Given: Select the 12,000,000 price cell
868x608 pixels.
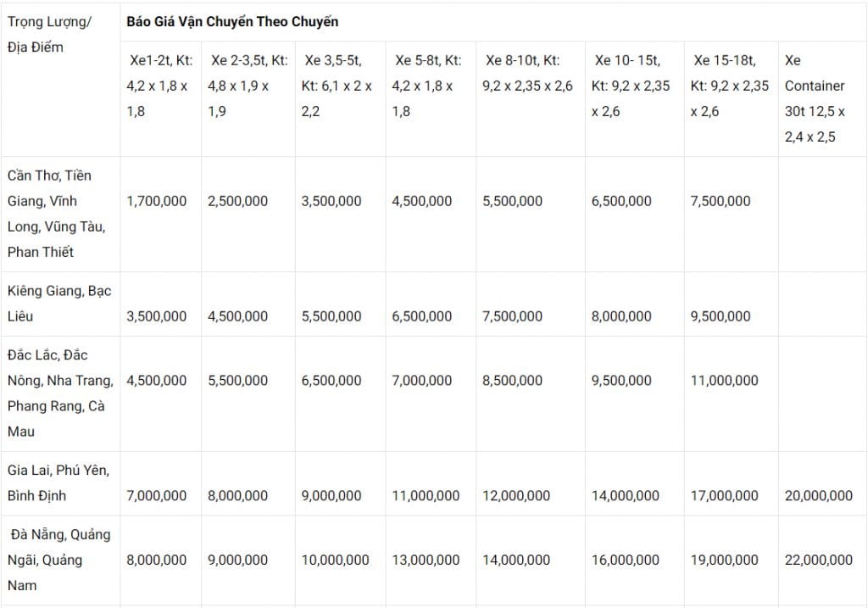Looking at the screenshot, I should [516, 495].
